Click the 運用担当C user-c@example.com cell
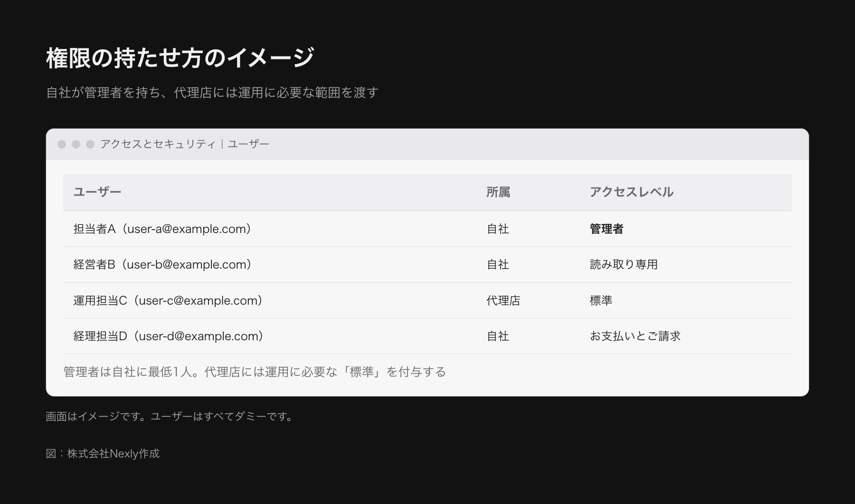This screenshot has width=855, height=504. pyautogui.click(x=168, y=300)
